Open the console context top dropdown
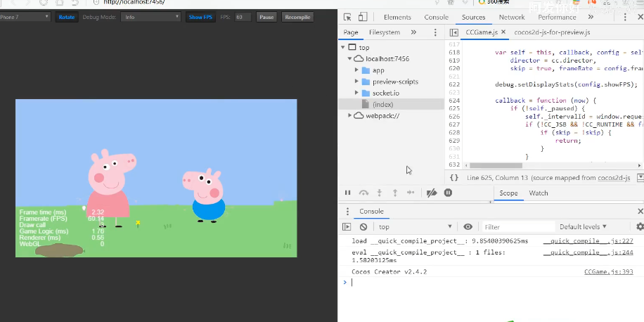Screen dimensions: 644x322 coord(415,226)
